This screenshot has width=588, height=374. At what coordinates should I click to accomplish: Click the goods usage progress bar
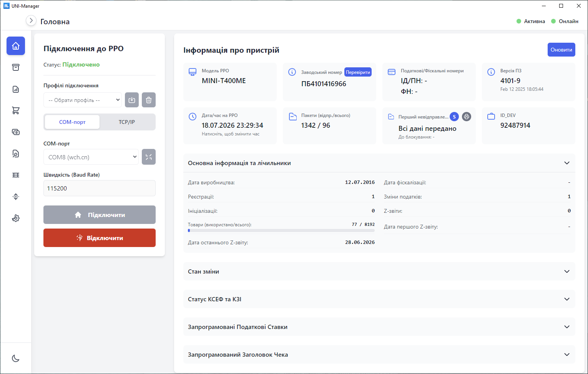click(x=281, y=230)
